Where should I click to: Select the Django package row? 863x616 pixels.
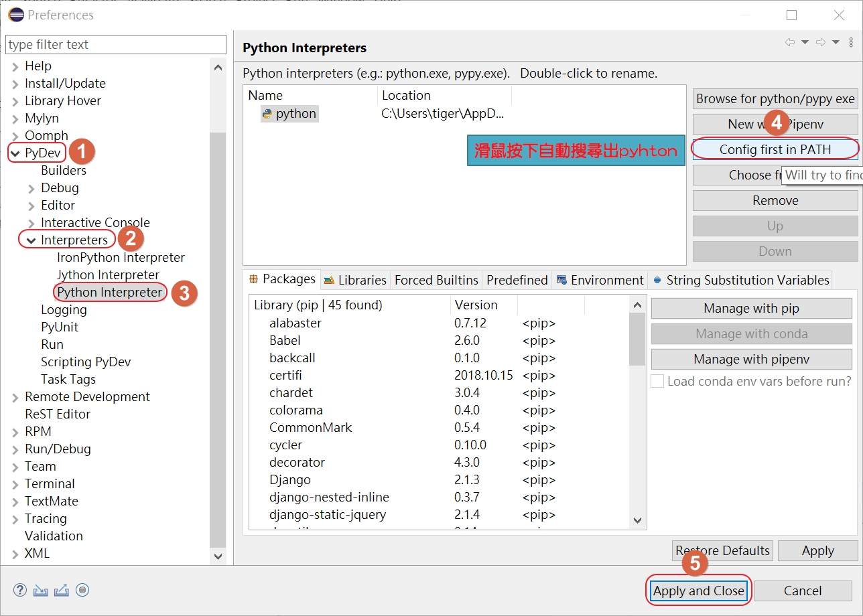[440, 480]
